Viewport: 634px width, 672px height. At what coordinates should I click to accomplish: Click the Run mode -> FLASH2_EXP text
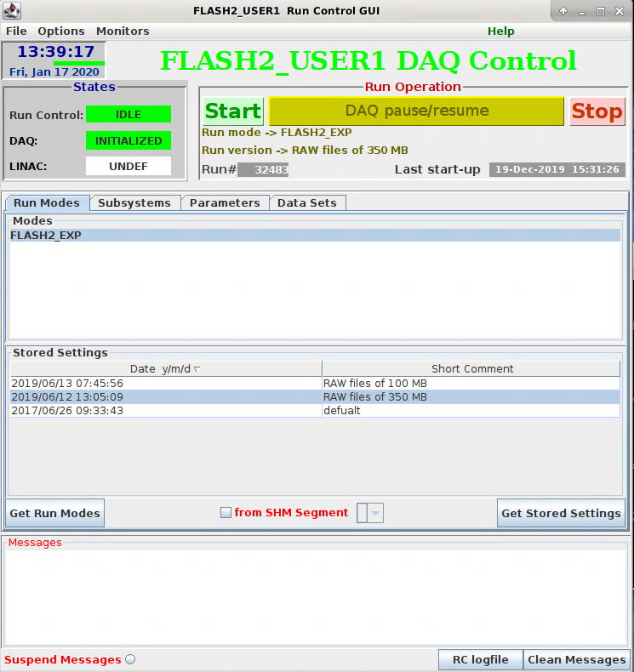[277, 133]
